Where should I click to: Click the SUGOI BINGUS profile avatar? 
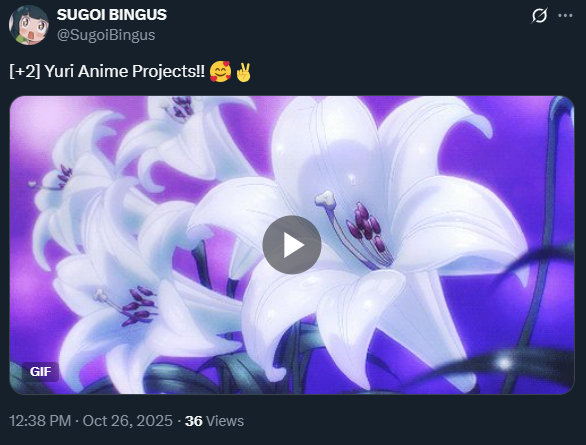pyautogui.click(x=29, y=25)
